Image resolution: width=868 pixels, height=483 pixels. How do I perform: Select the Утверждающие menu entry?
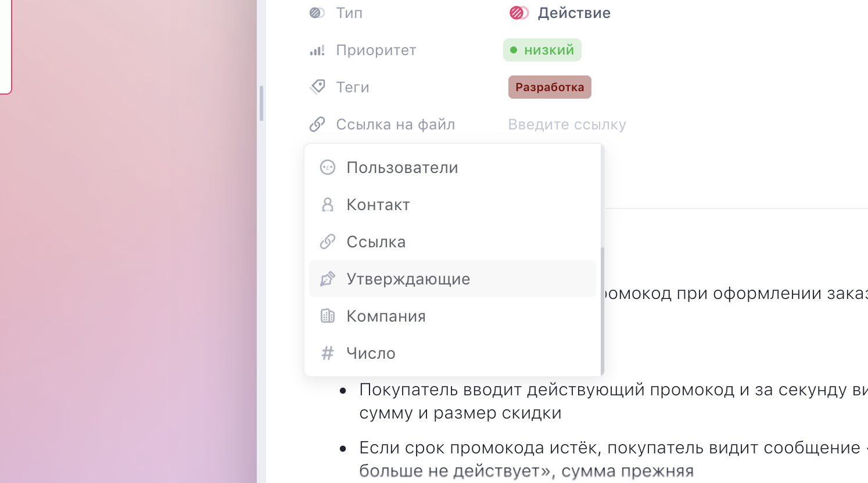coord(453,279)
